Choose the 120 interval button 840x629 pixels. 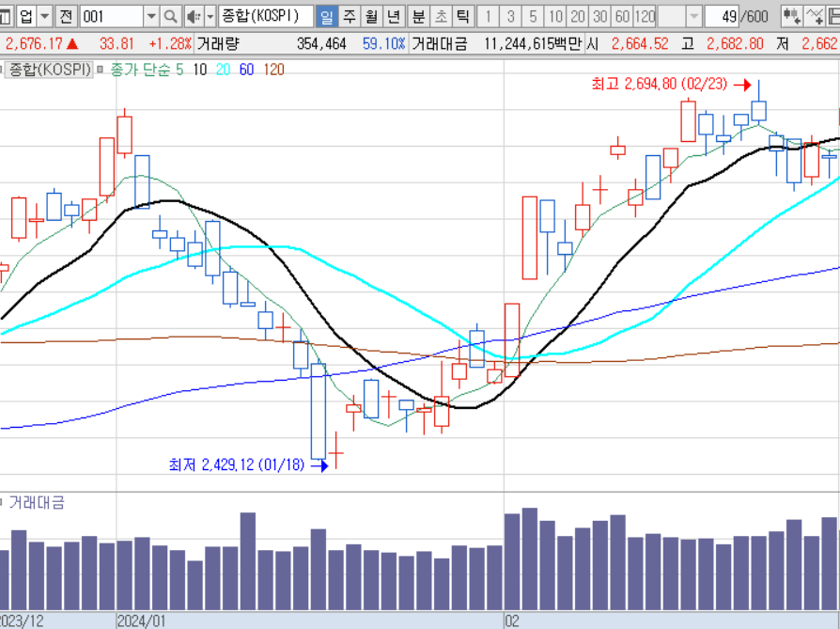click(645, 17)
